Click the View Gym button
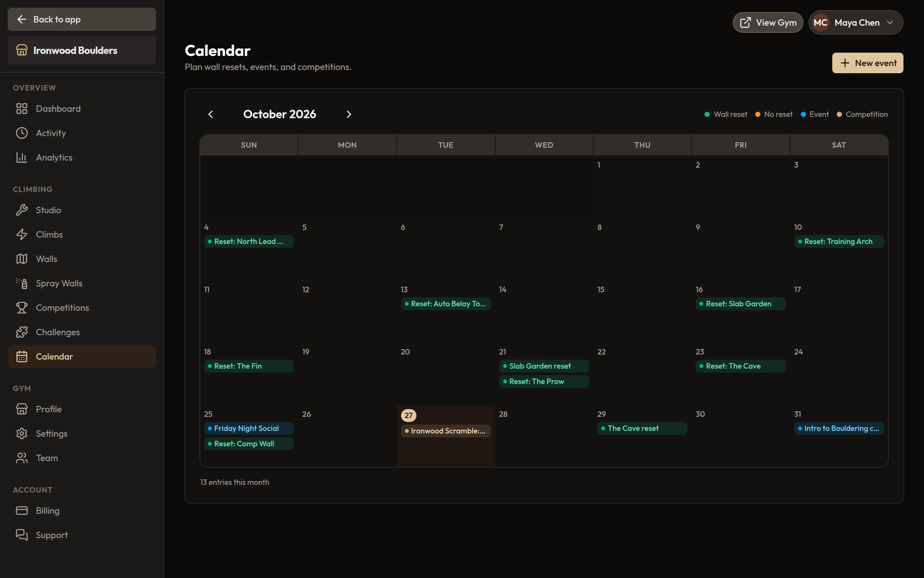Screen dimensions: 924x578 (x=768, y=22)
